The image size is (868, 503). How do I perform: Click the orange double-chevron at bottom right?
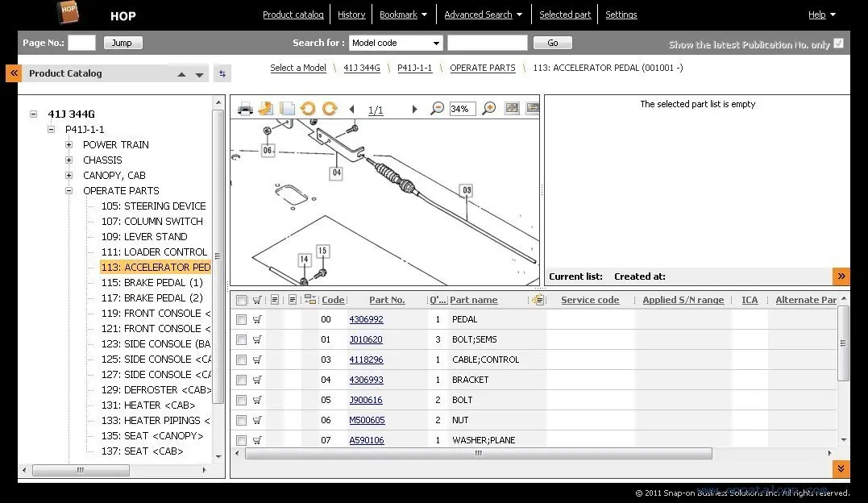[x=841, y=468]
